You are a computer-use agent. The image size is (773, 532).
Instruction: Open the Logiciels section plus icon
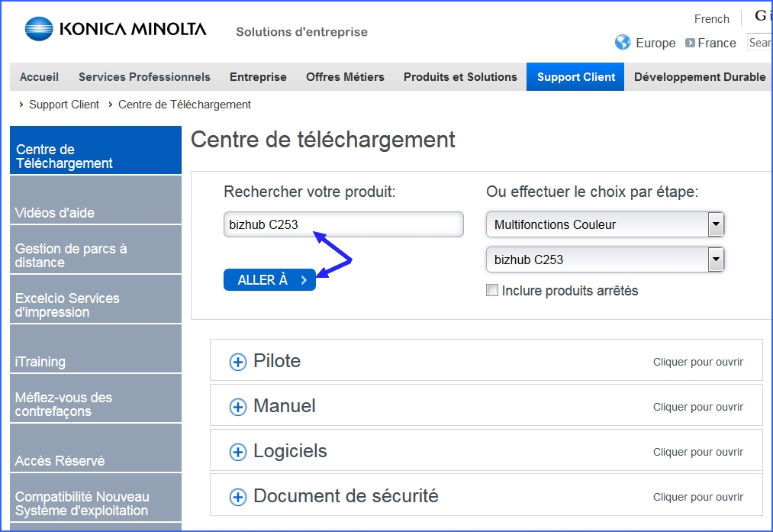pyautogui.click(x=237, y=451)
